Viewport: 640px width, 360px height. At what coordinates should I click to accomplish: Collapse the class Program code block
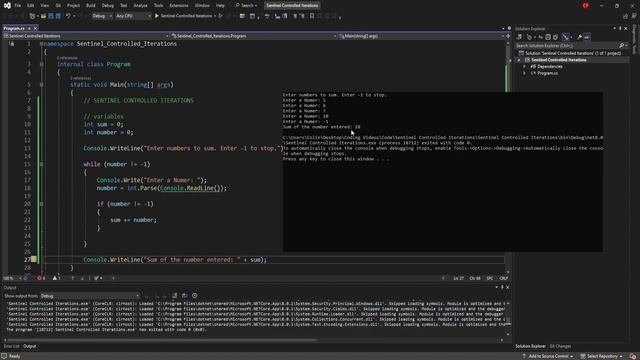pos(42,64)
